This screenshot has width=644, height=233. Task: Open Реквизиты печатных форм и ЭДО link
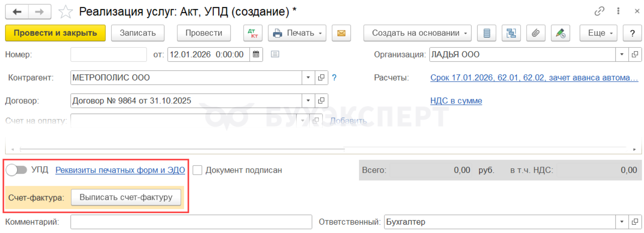pyautogui.click(x=120, y=170)
